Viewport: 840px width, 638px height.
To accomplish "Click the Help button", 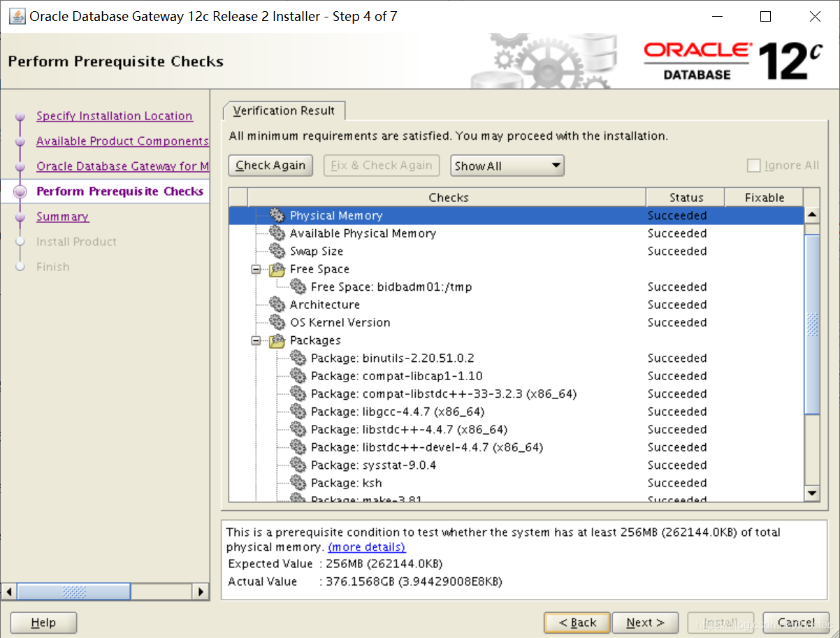I will [x=43, y=623].
